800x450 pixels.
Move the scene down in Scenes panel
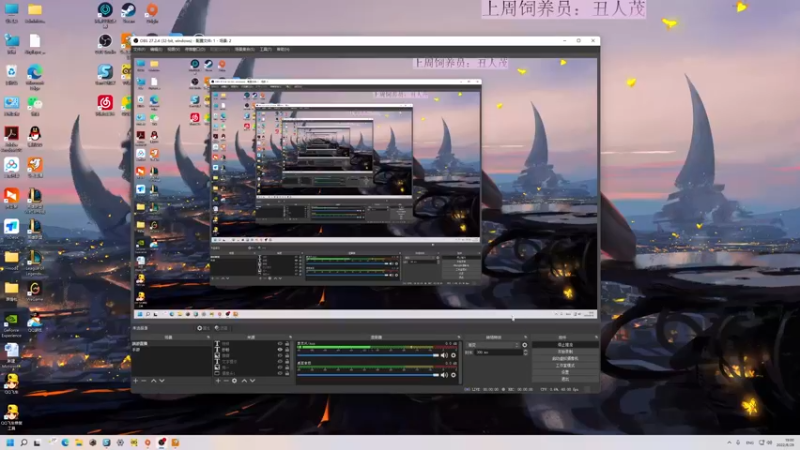(162, 381)
